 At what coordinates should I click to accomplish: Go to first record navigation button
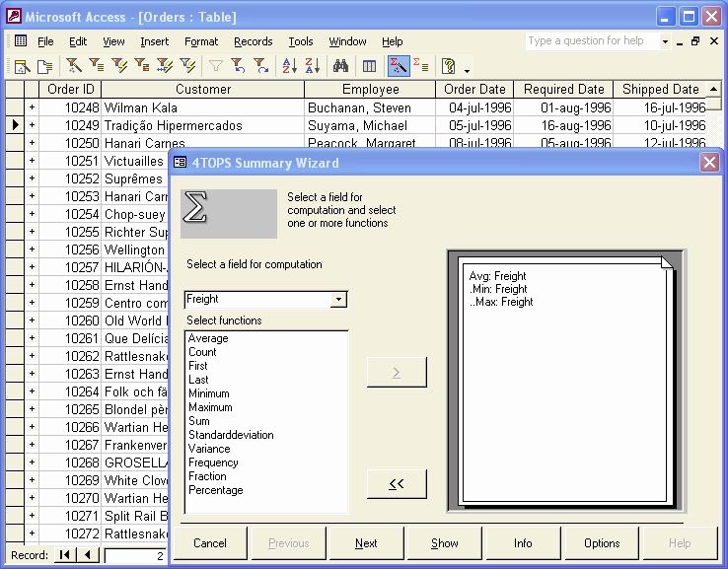coord(64,554)
